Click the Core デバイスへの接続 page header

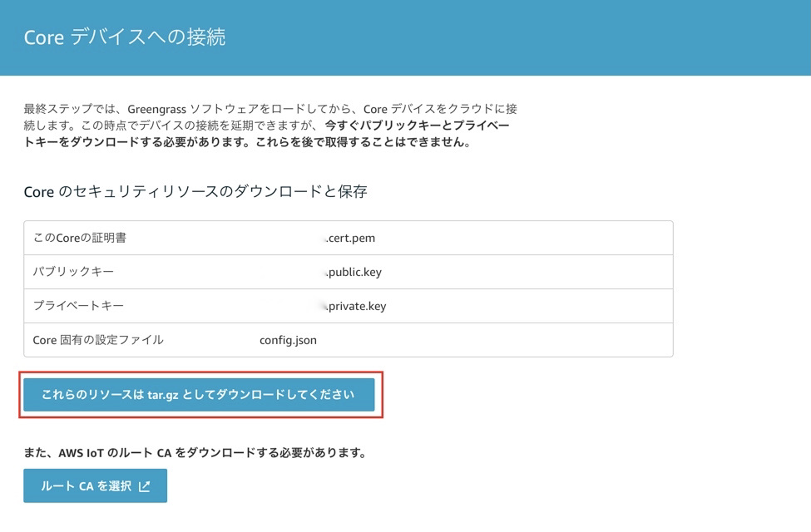tap(125, 37)
